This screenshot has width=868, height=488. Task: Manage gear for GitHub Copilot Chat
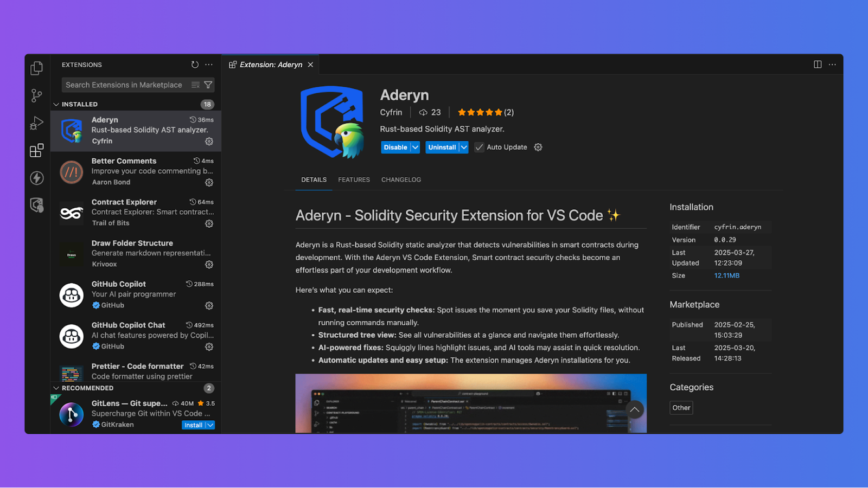click(209, 346)
